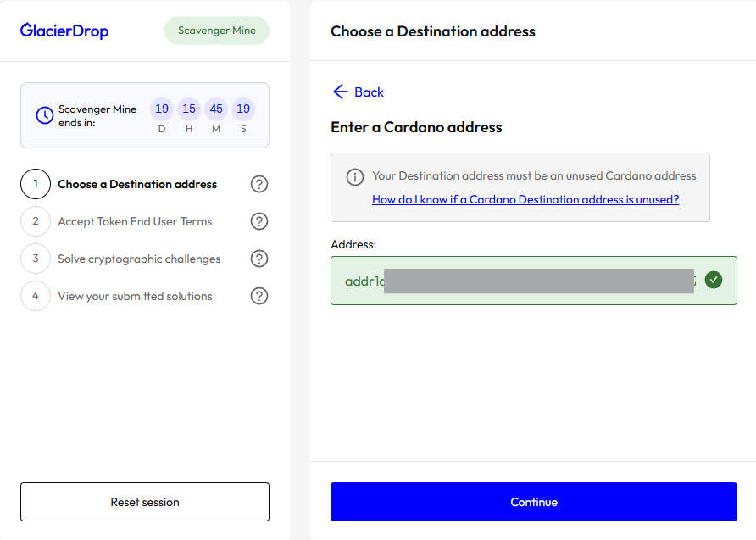The image size is (756, 540).
Task: Select step 3 circle in the sidebar
Action: click(36, 259)
